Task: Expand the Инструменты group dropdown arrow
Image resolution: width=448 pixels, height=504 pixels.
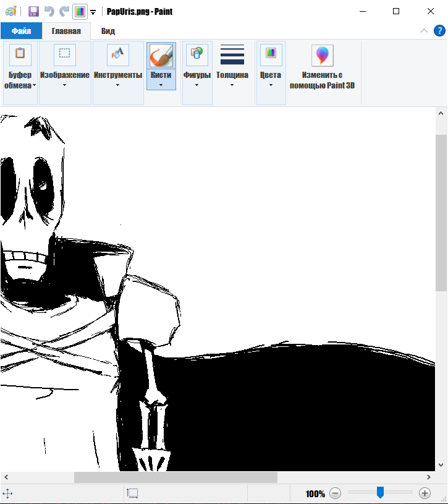Action: click(x=117, y=85)
